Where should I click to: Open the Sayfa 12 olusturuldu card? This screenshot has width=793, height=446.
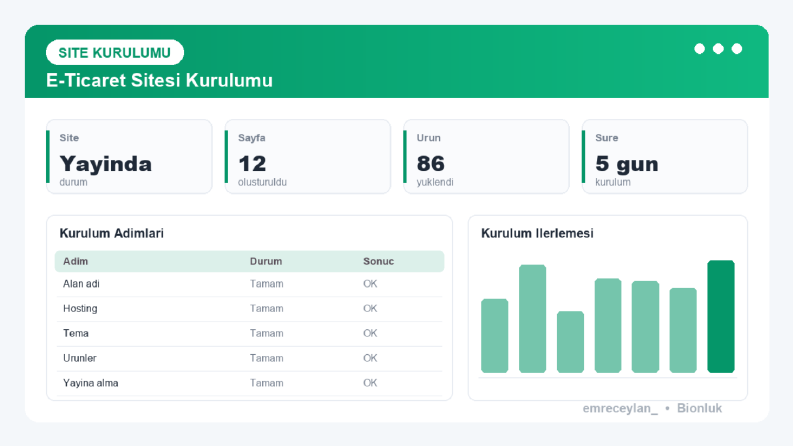[x=307, y=157]
